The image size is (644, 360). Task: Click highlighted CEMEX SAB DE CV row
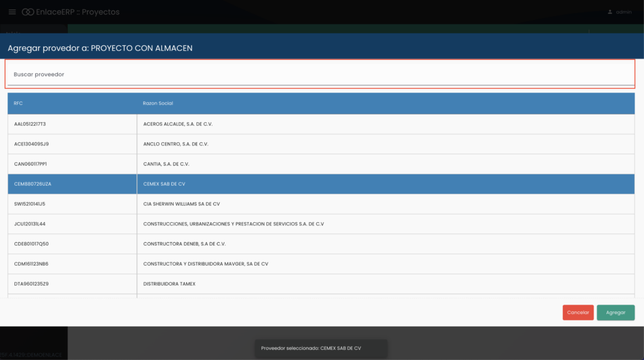point(164,184)
